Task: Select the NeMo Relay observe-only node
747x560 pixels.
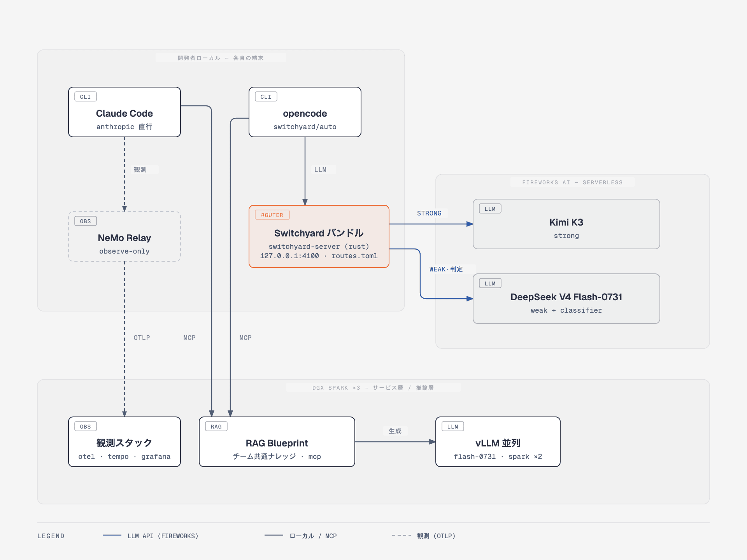Action: pyautogui.click(x=124, y=236)
